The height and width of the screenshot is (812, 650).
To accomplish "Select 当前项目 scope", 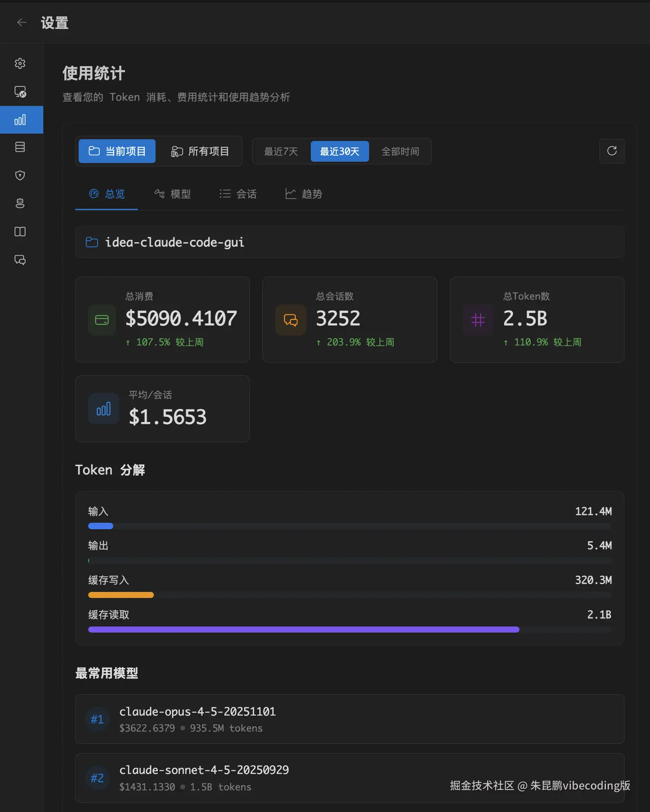I will (117, 151).
